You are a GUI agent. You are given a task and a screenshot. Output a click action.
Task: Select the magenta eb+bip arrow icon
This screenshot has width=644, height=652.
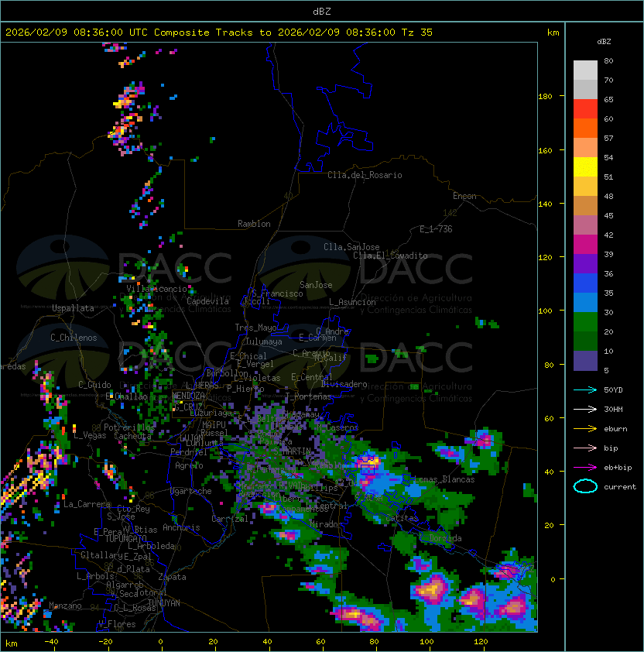pos(585,467)
